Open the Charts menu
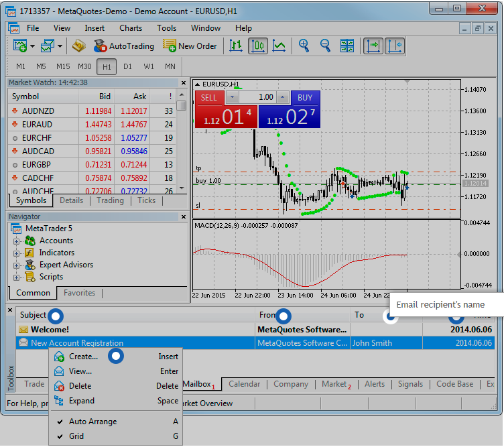This screenshot has width=504, height=447. (x=131, y=28)
